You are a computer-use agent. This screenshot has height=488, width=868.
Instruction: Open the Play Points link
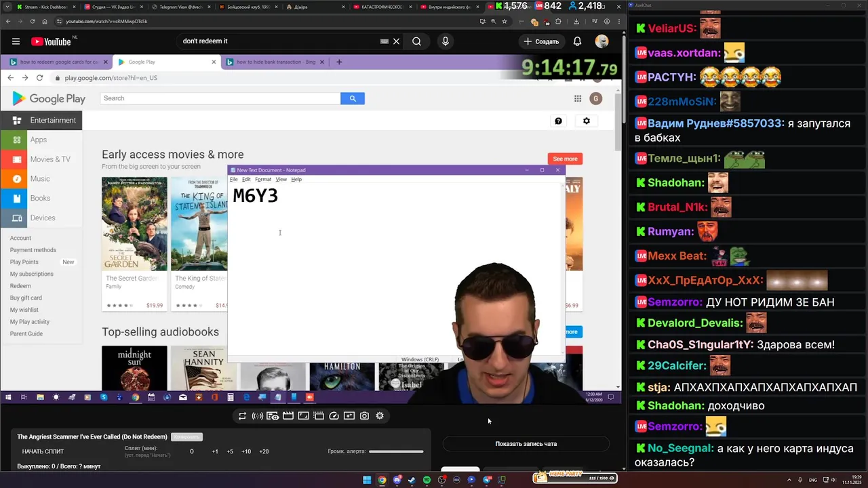tap(24, 262)
